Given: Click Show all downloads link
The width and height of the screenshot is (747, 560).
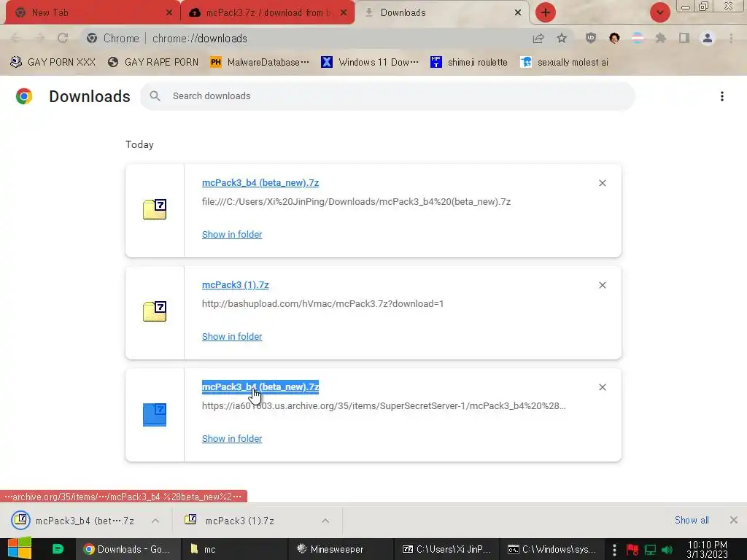Looking at the screenshot, I should point(692,520).
